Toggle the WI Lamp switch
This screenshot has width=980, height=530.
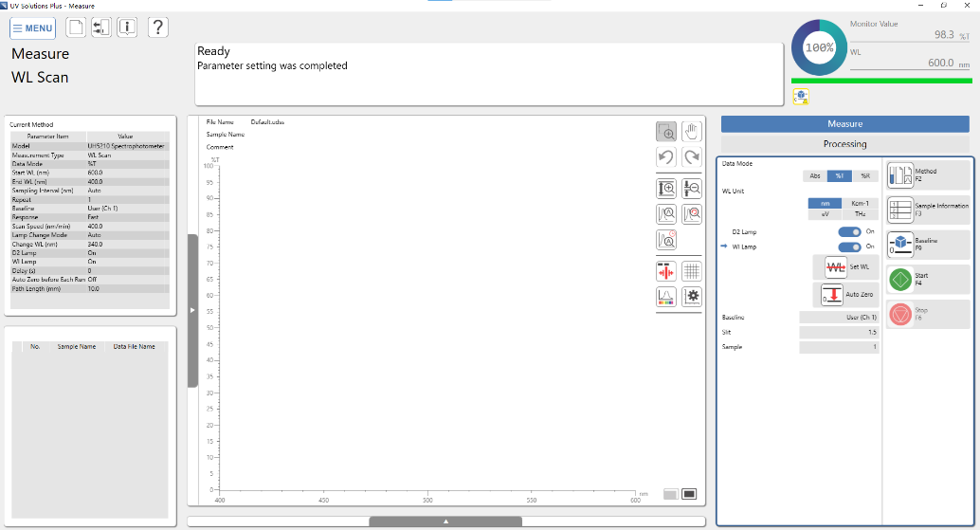pyautogui.click(x=849, y=247)
